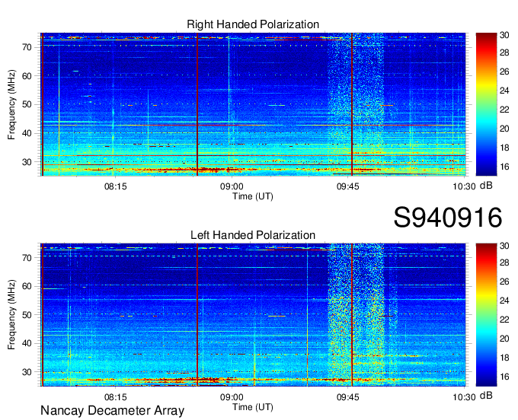Click the 26 dB value on Right Handed colorbar

click(x=504, y=72)
